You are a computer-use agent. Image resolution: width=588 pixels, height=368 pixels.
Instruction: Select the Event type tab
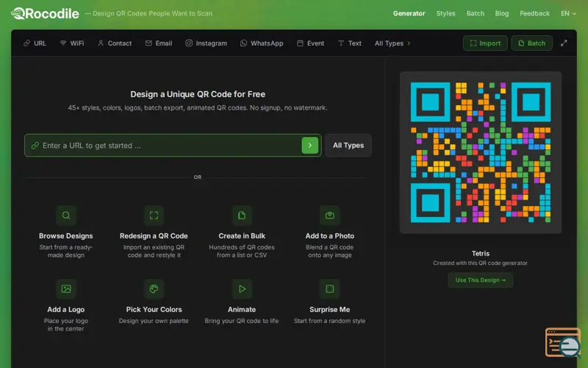pos(310,43)
